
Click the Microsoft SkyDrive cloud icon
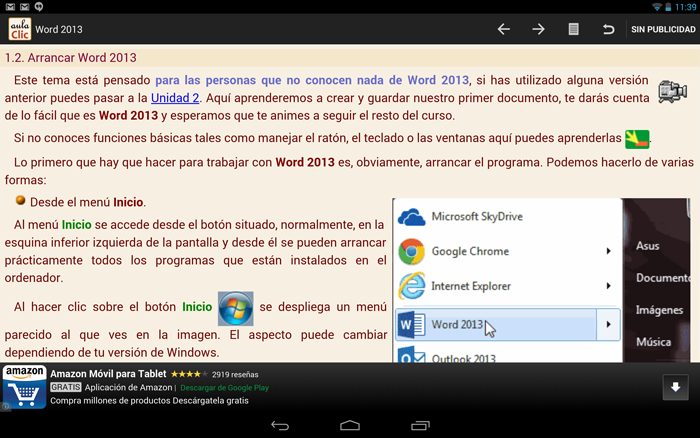pos(411,217)
